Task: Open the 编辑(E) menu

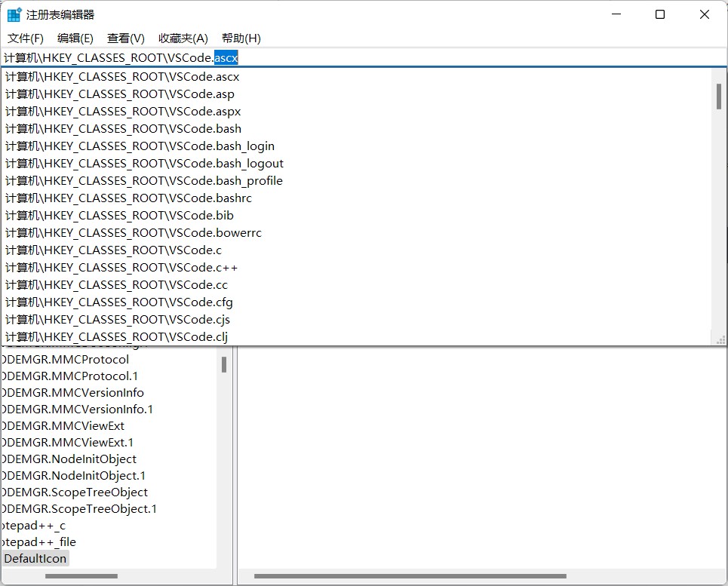Action: (x=75, y=38)
